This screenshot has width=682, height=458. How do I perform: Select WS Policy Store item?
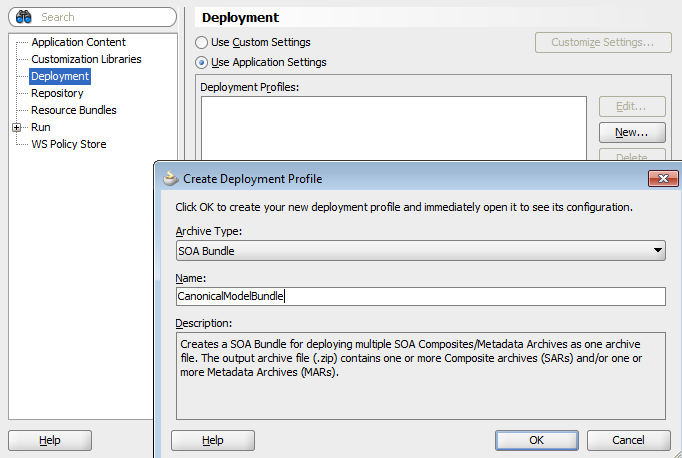coord(68,144)
